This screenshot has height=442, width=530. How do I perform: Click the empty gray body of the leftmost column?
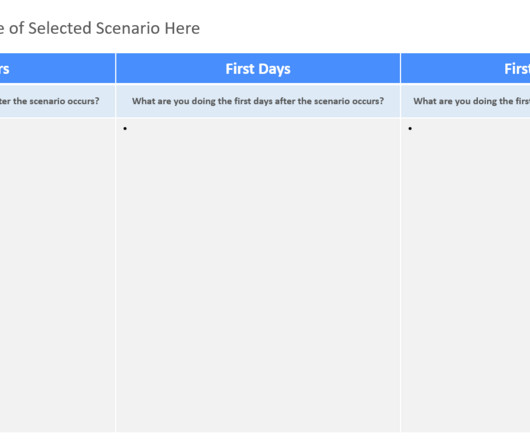57,275
